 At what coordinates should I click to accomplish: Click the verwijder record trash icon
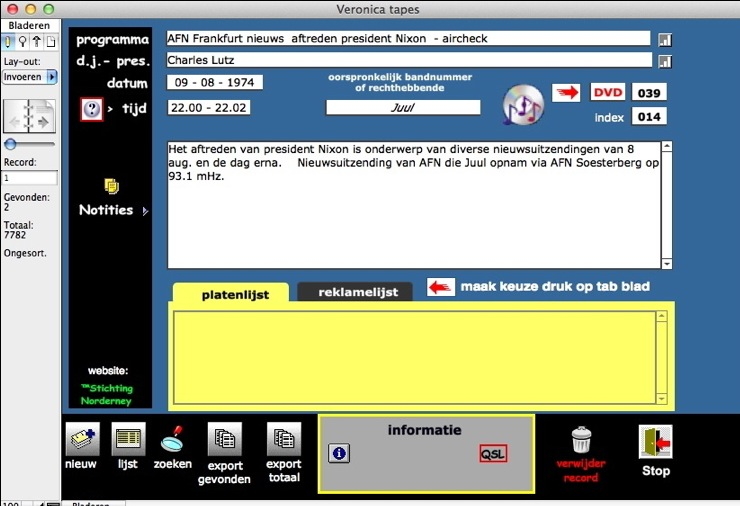[x=581, y=440]
